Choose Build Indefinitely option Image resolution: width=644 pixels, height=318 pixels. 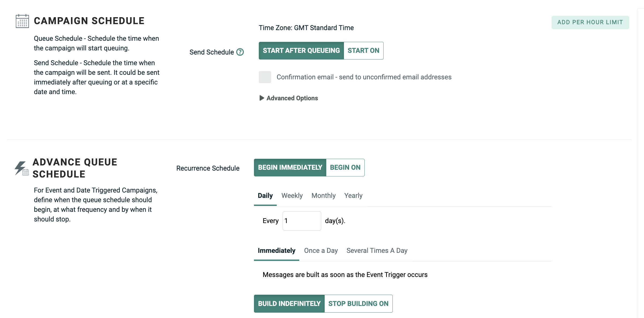(x=289, y=304)
